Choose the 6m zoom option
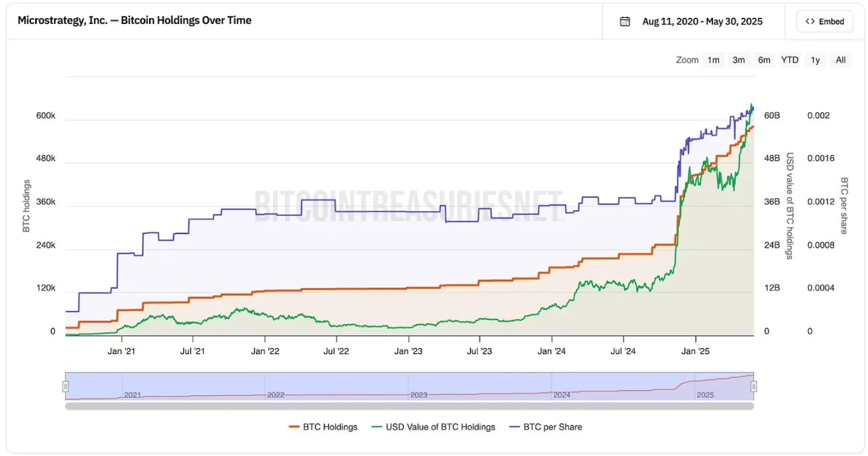This screenshot has height=456, width=868. tap(764, 60)
